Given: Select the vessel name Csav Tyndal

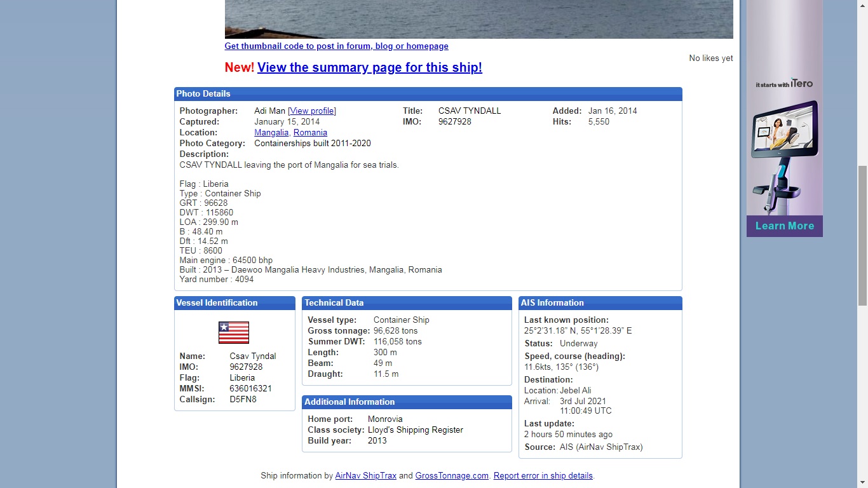Looking at the screenshot, I should (253, 356).
